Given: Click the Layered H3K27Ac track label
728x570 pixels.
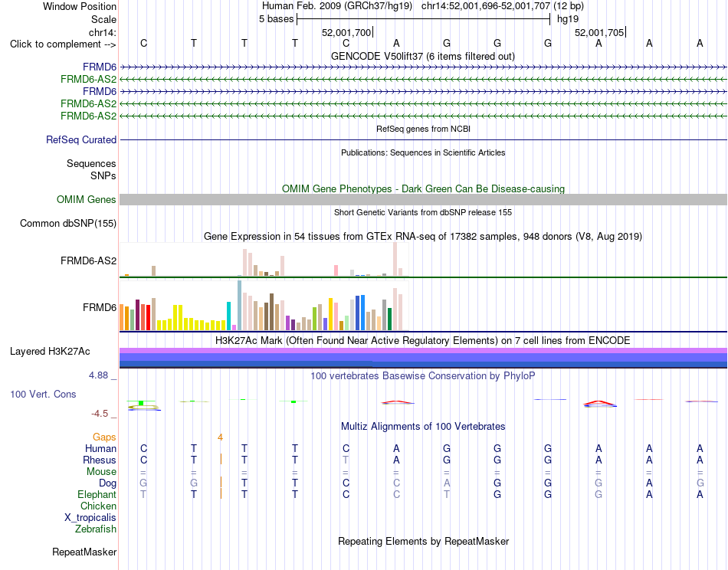Looking at the screenshot, I should [50, 352].
